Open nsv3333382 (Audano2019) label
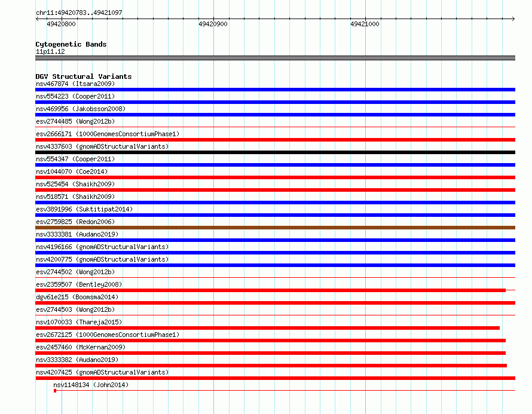The width and height of the screenshot is (532, 414). click(77, 360)
